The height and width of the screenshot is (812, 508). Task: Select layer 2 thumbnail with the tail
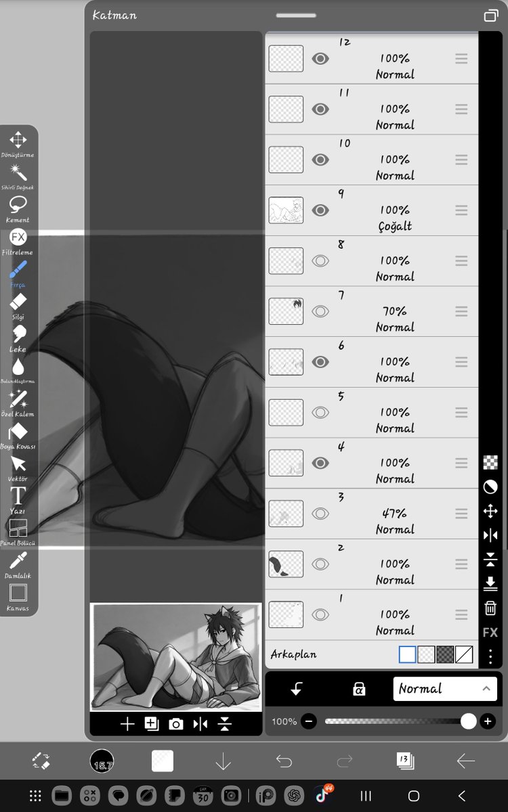pos(286,564)
